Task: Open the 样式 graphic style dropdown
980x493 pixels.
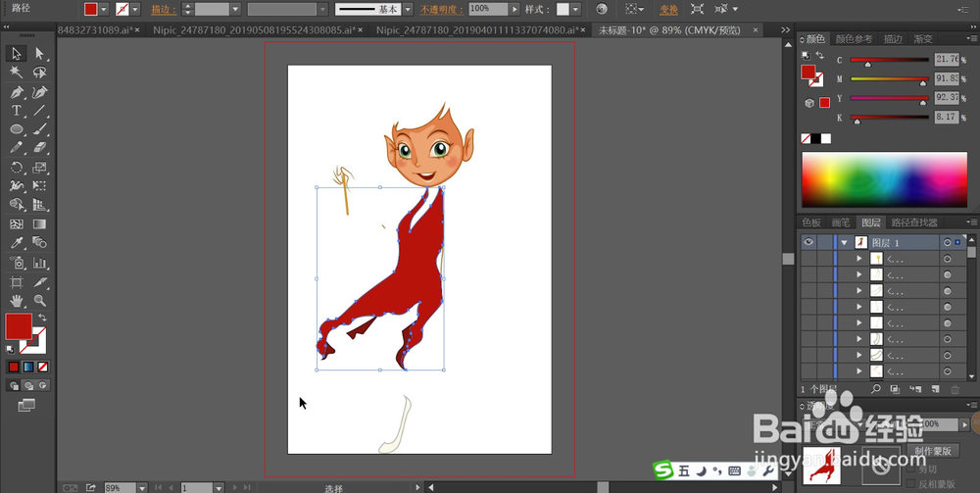Action: coord(575,10)
